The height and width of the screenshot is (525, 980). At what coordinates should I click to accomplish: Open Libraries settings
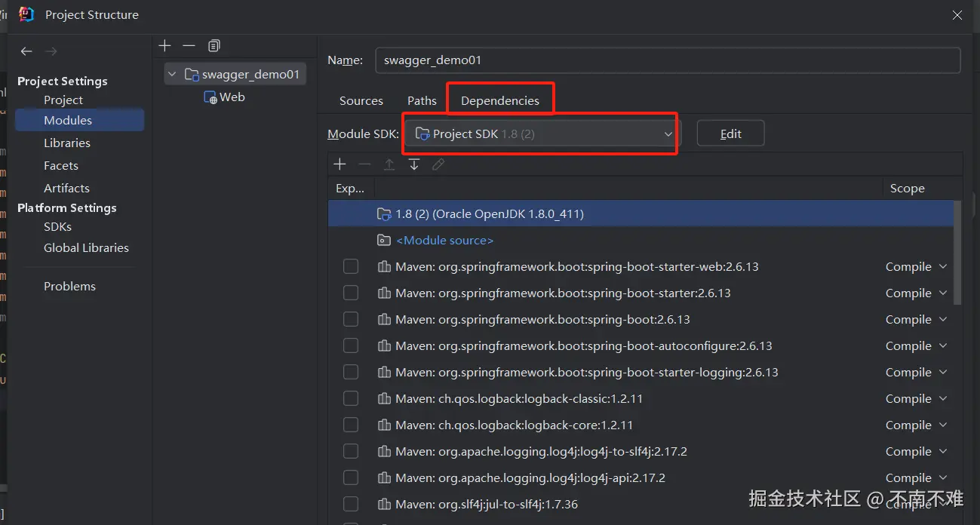(x=67, y=143)
